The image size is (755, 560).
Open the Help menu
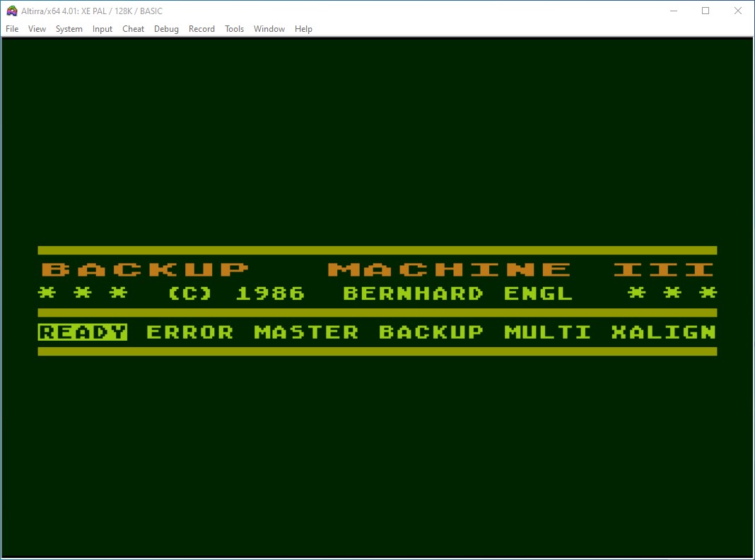coord(303,29)
